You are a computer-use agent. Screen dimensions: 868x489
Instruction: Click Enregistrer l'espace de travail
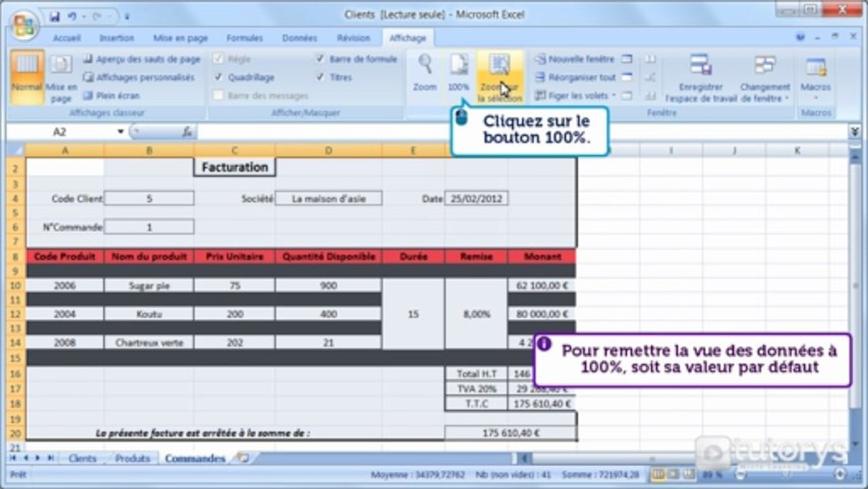pos(700,79)
